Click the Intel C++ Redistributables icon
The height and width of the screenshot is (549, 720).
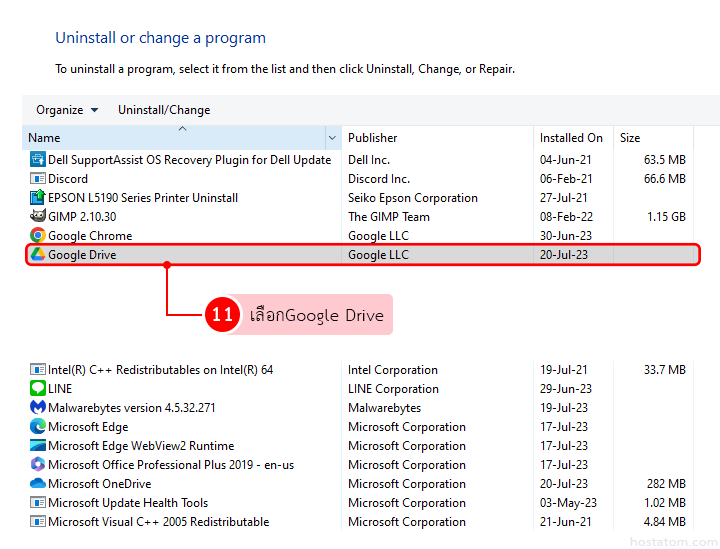(x=38, y=370)
